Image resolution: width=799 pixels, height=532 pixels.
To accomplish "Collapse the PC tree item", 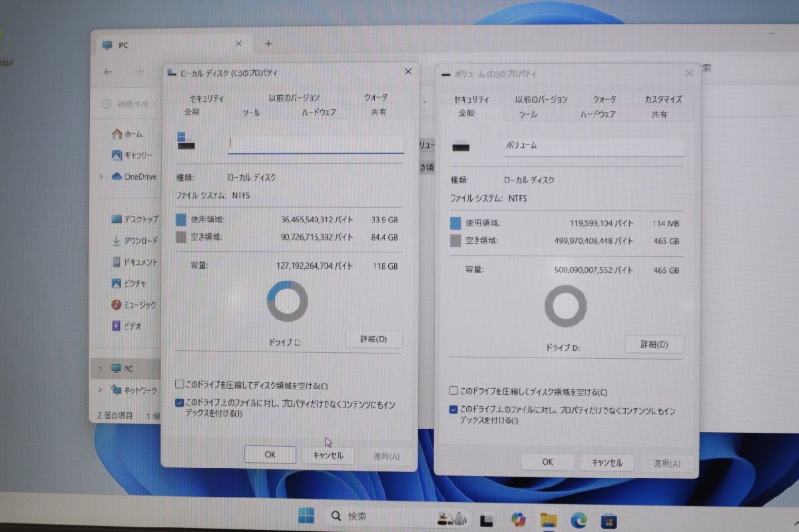I will 101,368.
